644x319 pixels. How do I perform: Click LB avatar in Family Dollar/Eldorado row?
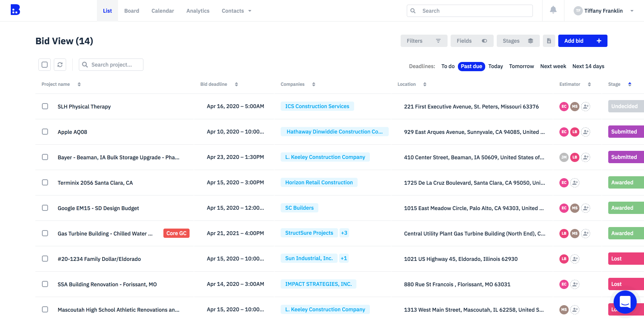coord(564,259)
